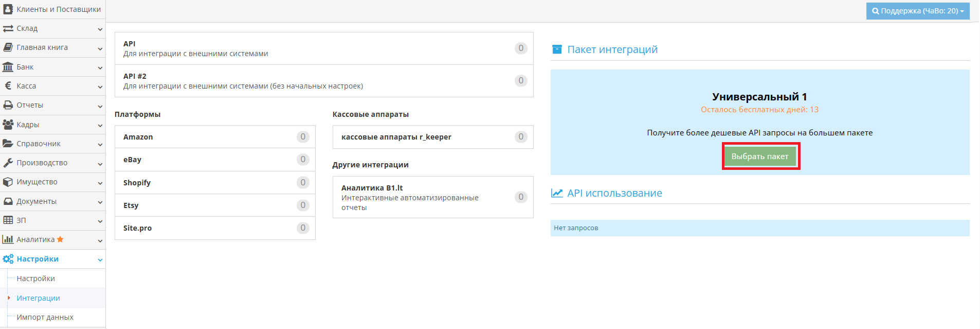Viewport: 980px width, 329px height.
Task: Collapse the Настройки section chevron
Action: point(100,260)
